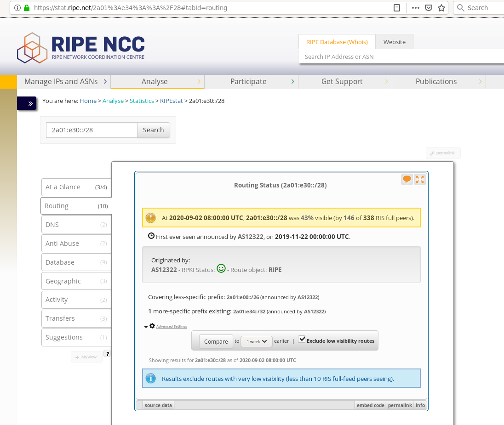Expand the Participate menu chevron
The height and width of the screenshot is (425, 504).
[293, 82]
